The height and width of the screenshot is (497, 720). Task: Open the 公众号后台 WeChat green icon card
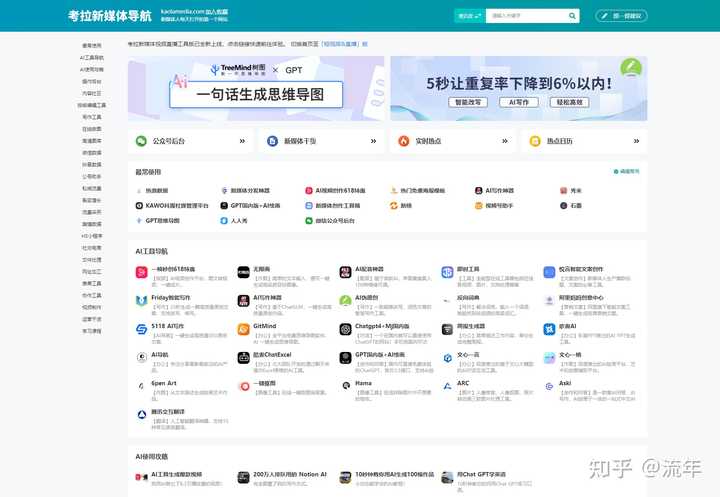[x=141, y=141]
